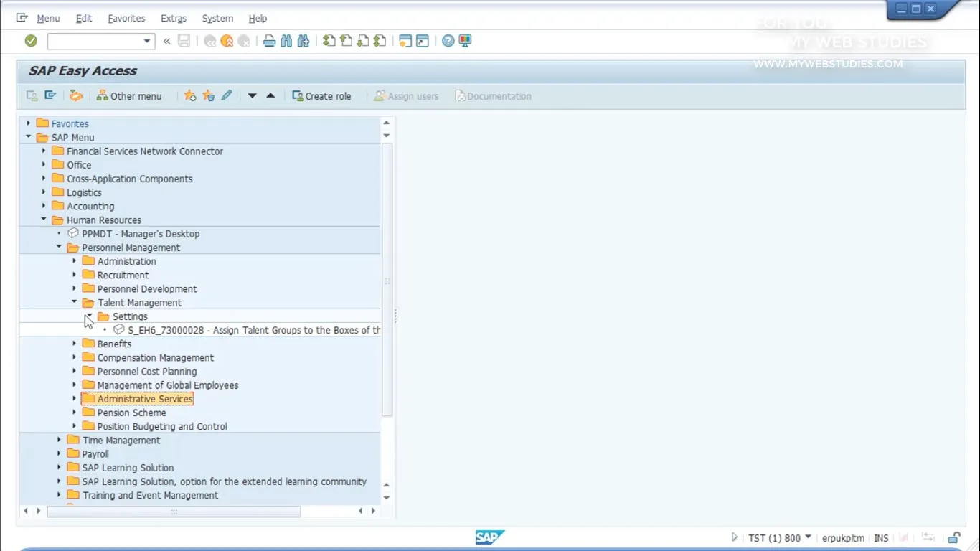Screen dimensions: 980x551
Task: Select Cross-Application Components folder
Action: coord(130,179)
